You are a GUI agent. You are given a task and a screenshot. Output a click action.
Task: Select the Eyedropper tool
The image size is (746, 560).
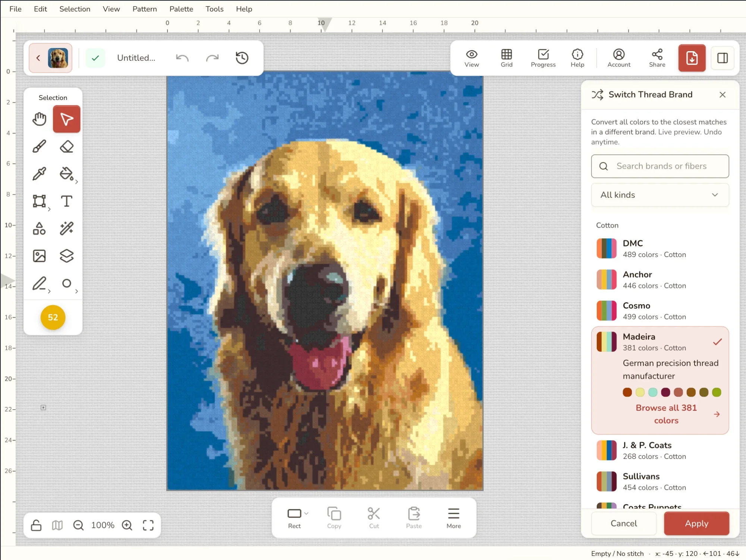[x=39, y=174]
